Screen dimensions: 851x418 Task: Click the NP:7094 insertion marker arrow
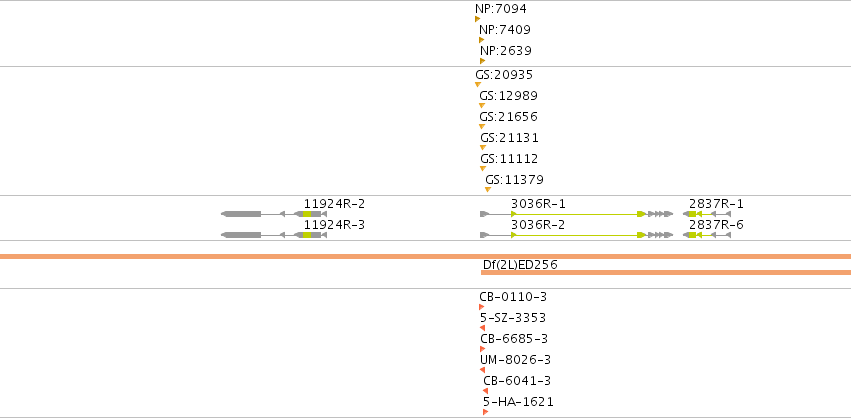point(478,19)
